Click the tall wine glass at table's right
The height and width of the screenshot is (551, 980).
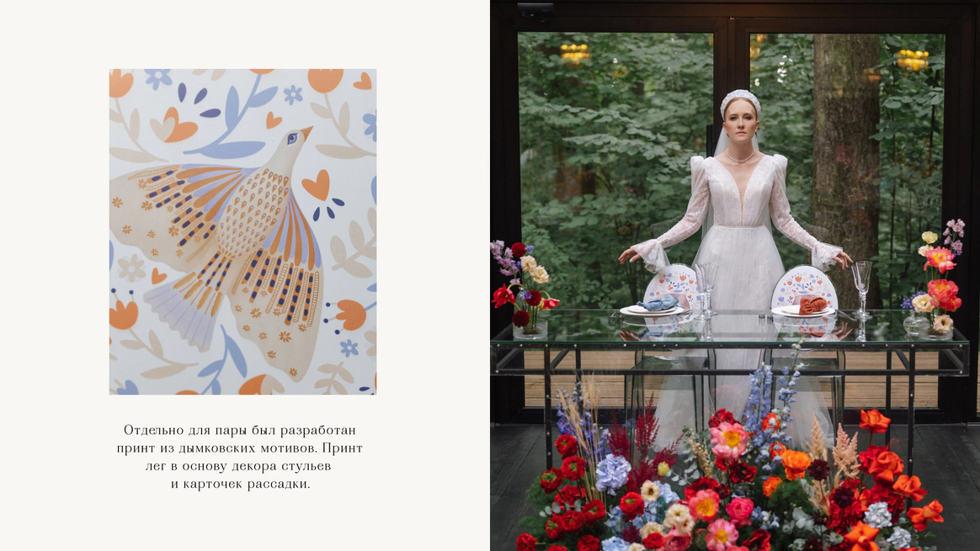pyautogui.click(x=862, y=289)
